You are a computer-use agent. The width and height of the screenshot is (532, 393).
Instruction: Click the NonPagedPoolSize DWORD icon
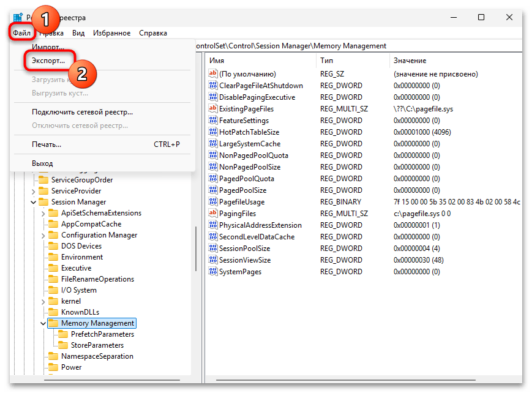[x=212, y=167]
